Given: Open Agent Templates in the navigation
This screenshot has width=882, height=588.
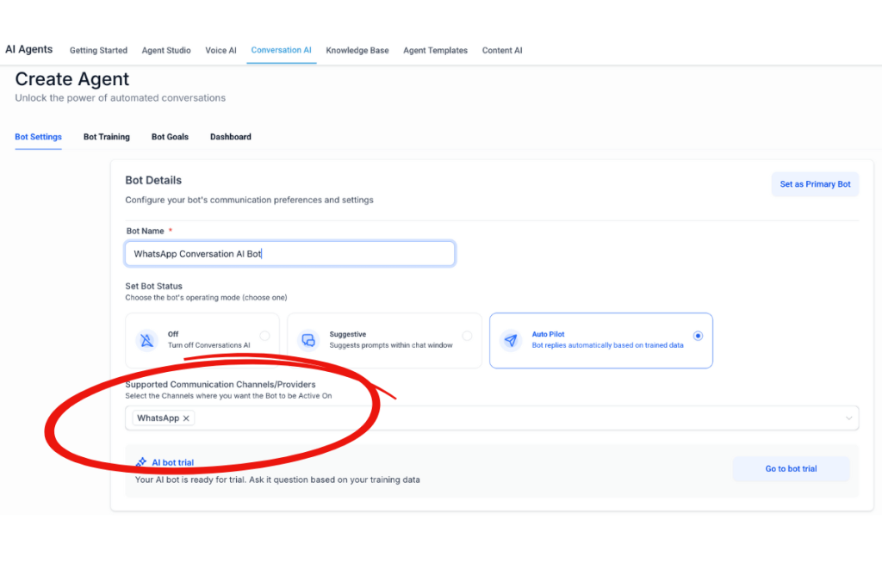Looking at the screenshot, I should 435,50.
